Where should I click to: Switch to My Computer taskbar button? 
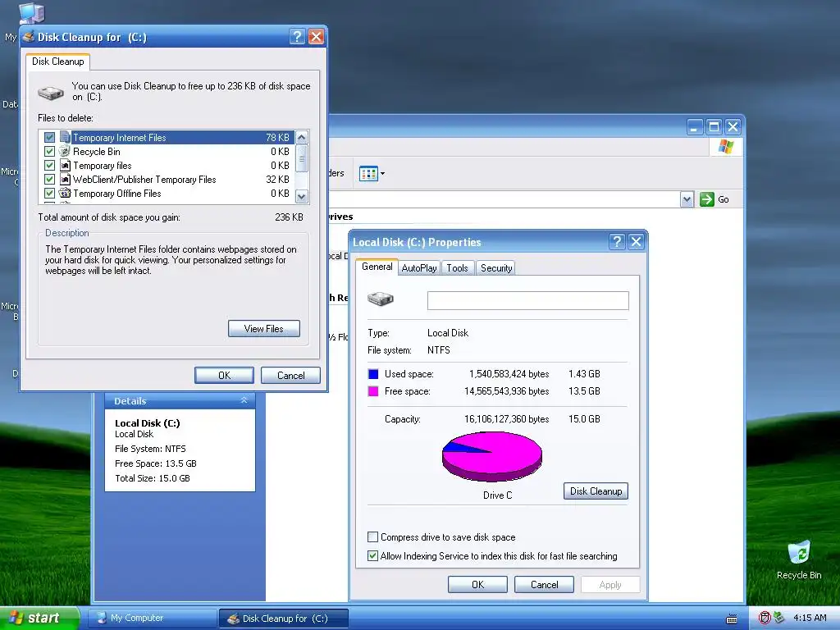(x=153, y=618)
